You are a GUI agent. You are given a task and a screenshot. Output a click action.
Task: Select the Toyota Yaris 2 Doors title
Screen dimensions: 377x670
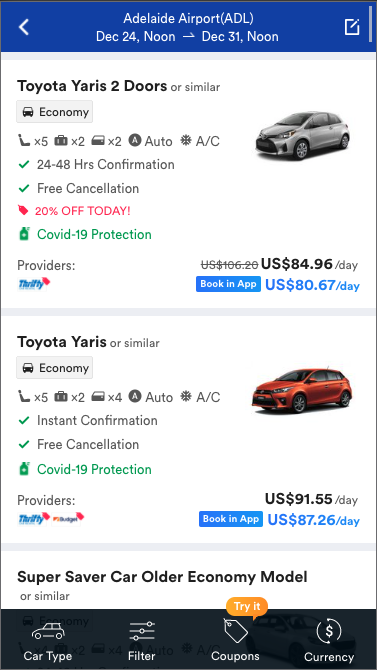click(x=92, y=86)
